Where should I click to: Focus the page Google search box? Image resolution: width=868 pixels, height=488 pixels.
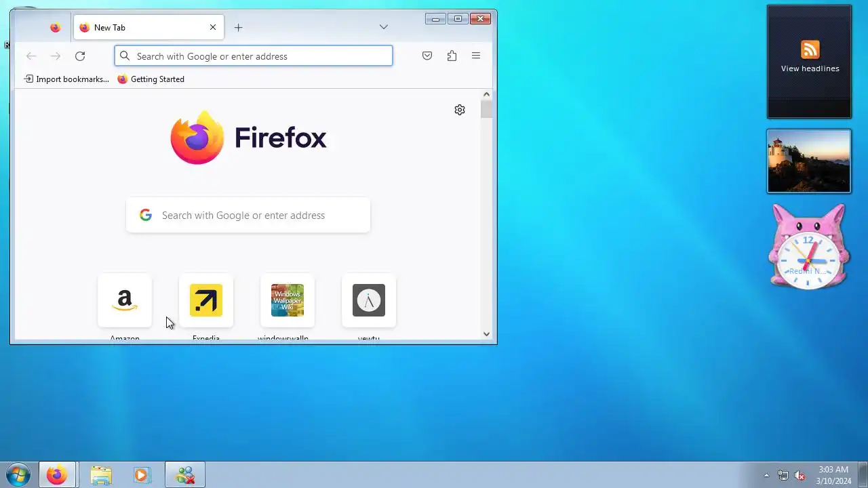pyautogui.click(x=248, y=216)
